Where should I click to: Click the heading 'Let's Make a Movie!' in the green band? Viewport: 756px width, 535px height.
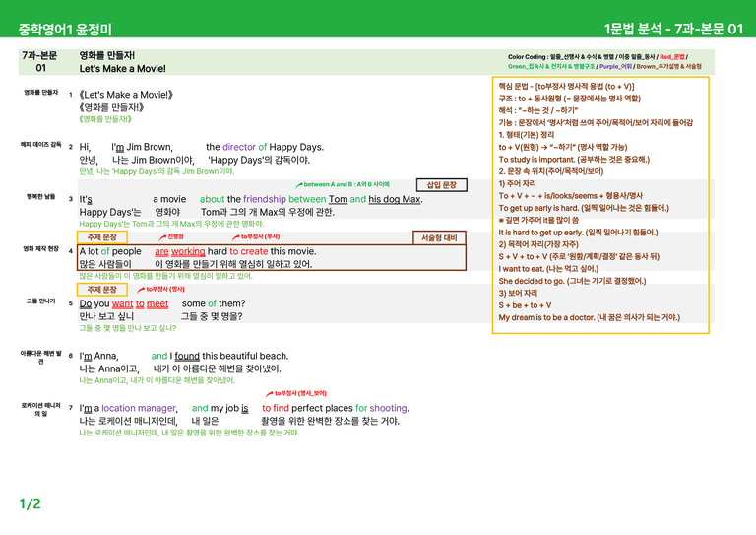[122, 69]
